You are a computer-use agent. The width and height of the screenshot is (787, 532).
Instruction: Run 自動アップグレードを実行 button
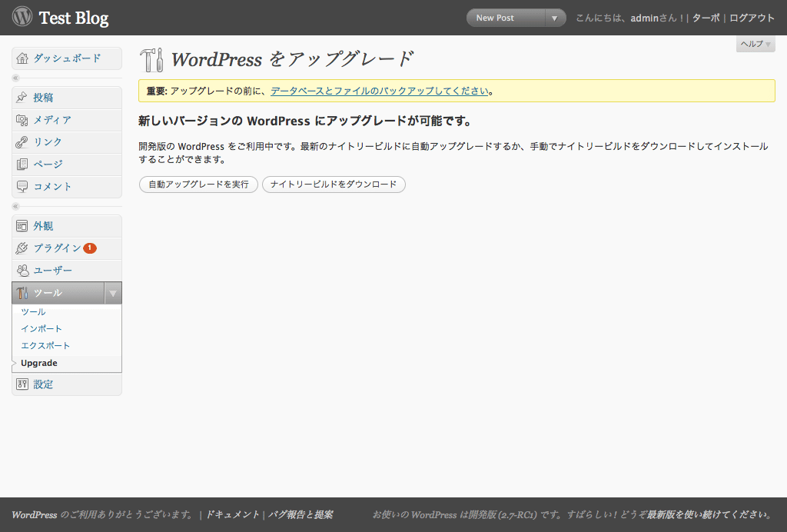pos(198,185)
